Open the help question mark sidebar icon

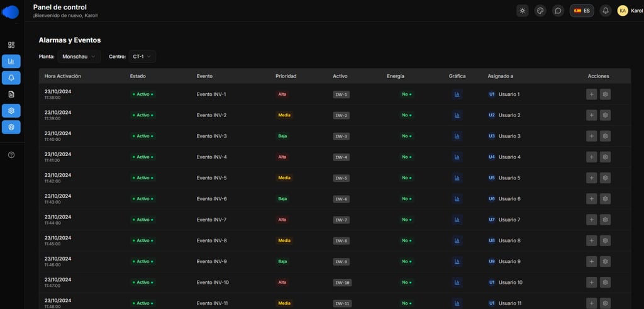(11, 155)
